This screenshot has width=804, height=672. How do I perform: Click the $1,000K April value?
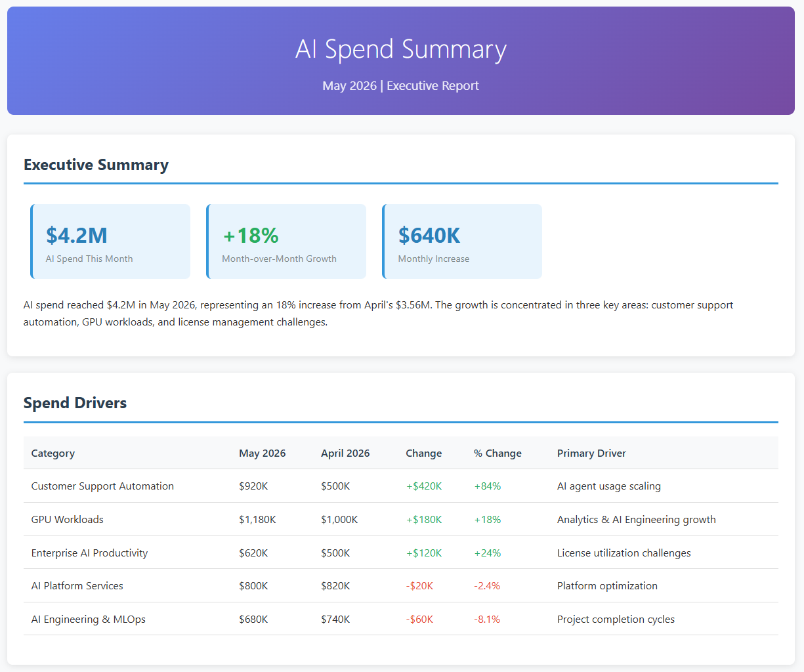click(339, 520)
